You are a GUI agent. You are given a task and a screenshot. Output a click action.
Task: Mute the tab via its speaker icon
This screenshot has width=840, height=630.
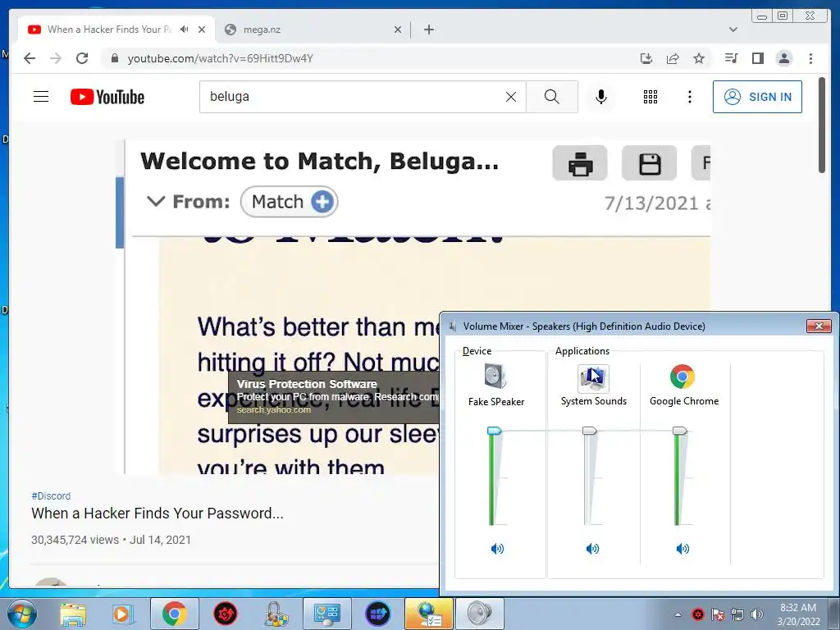click(185, 30)
